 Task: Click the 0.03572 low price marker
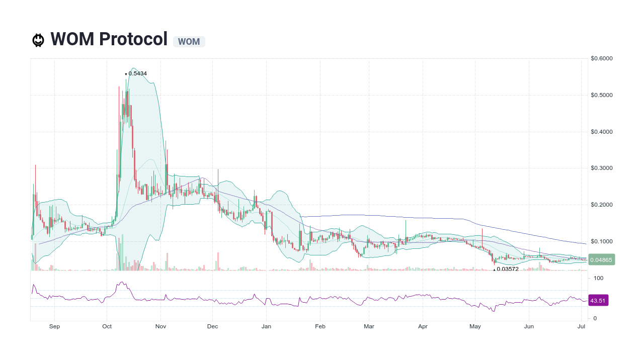[x=506, y=269]
